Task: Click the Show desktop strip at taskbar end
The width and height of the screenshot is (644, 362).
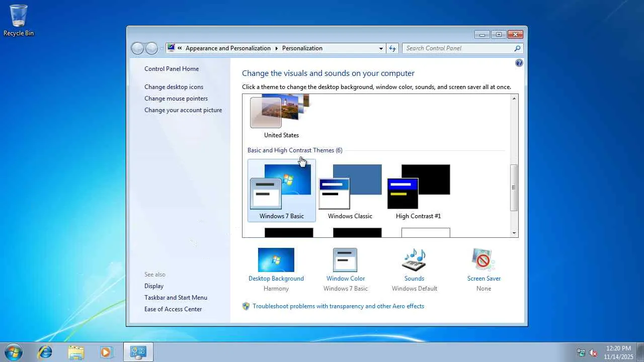Action: [x=640, y=352]
